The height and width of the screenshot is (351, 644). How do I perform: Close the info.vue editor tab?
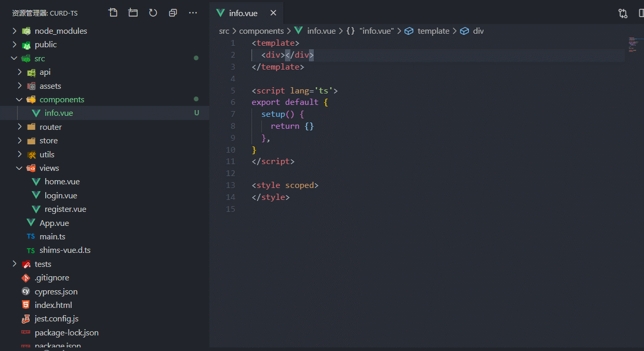[x=273, y=14]
